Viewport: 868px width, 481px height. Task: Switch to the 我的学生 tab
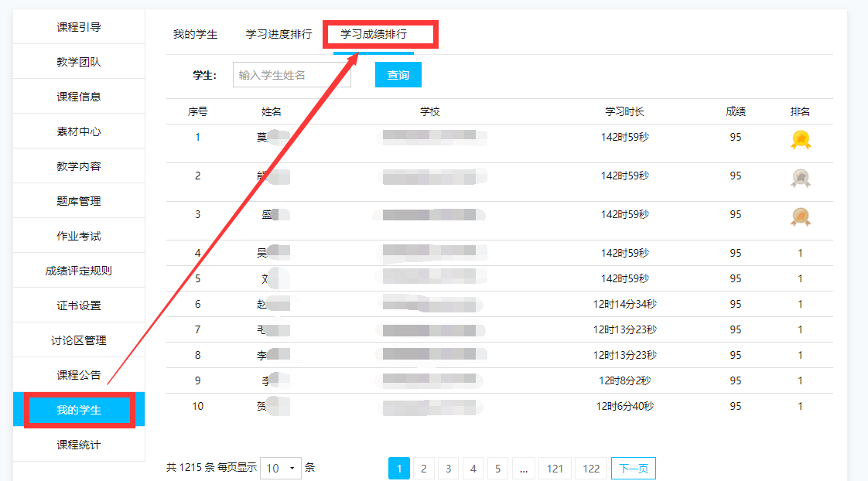(x=196, y=34)
